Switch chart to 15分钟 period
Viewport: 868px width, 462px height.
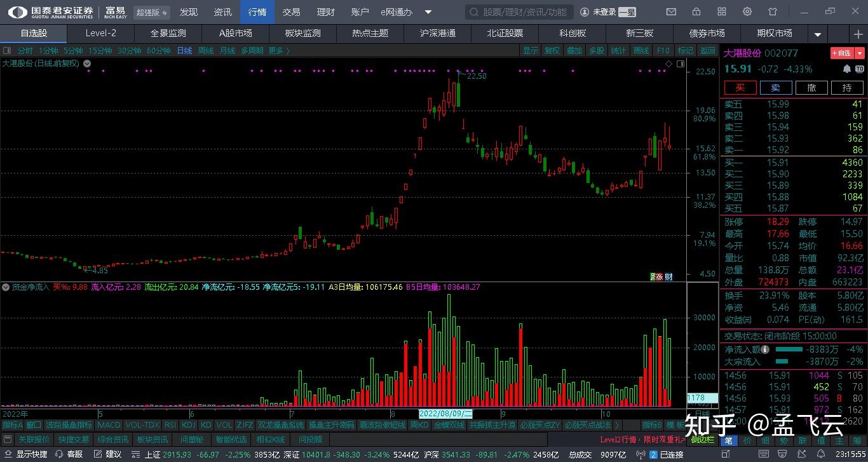[x=100, y=51]
